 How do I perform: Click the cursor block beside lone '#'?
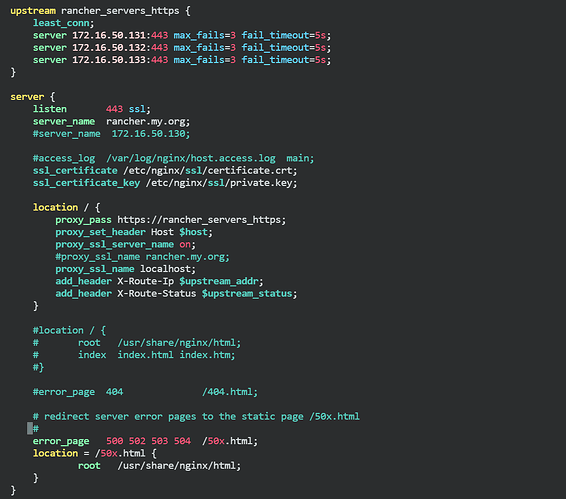pos(30,429)
